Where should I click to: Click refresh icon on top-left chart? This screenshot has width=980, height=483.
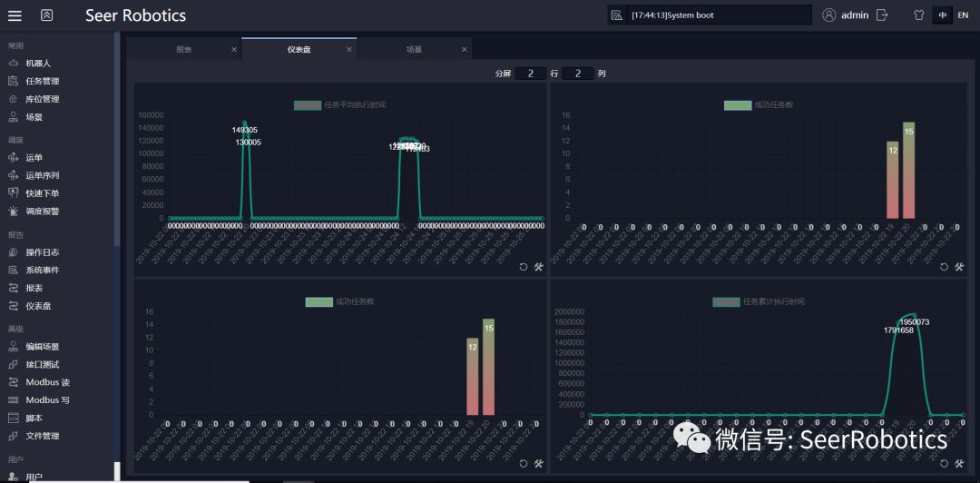tap(524, 267)
